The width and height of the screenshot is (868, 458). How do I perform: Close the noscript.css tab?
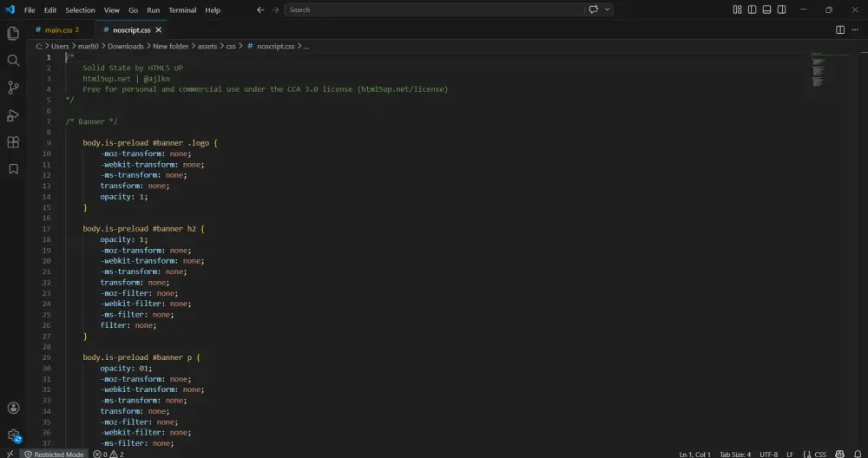[x=159, y=29]
